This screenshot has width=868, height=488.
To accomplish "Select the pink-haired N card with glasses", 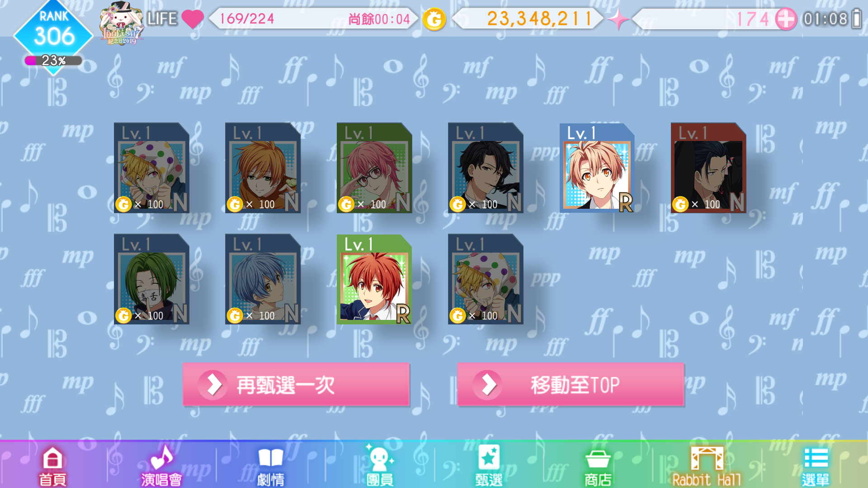I will pos(374,168).
